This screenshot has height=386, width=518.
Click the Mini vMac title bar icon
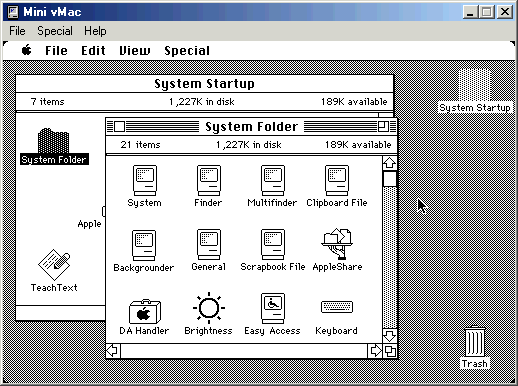pos(13,12)
